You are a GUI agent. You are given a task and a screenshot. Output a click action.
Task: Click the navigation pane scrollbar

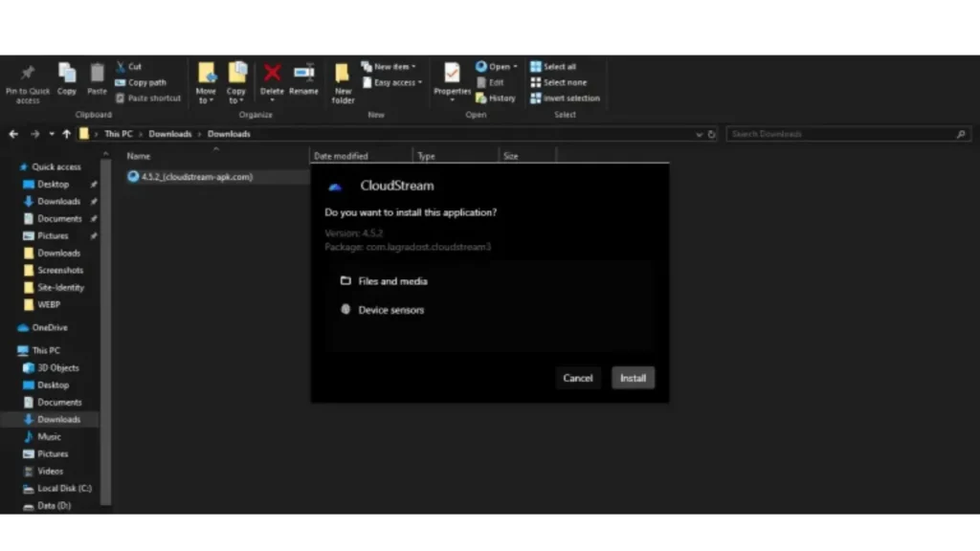pos(105,331)
